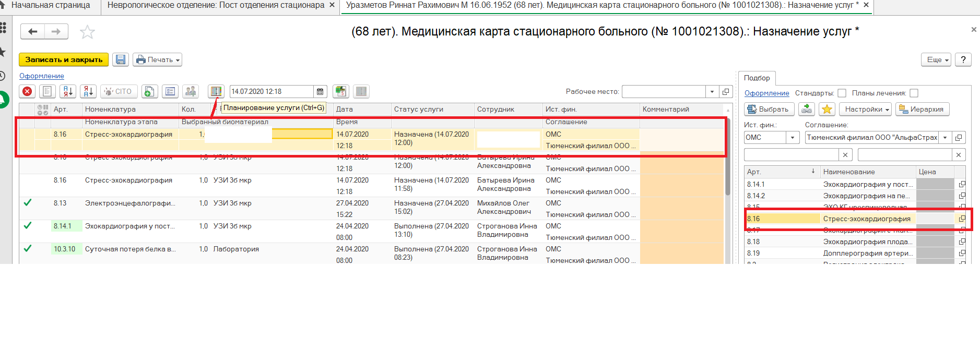Open the calendar picker in the date field
This screenshot has width=980, height=338.
point(320,91)
